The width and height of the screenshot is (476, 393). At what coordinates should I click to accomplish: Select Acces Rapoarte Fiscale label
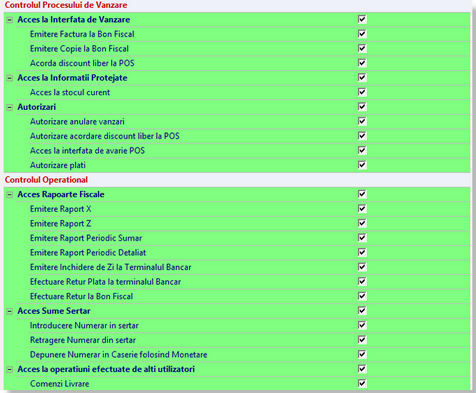click(61, 194)
